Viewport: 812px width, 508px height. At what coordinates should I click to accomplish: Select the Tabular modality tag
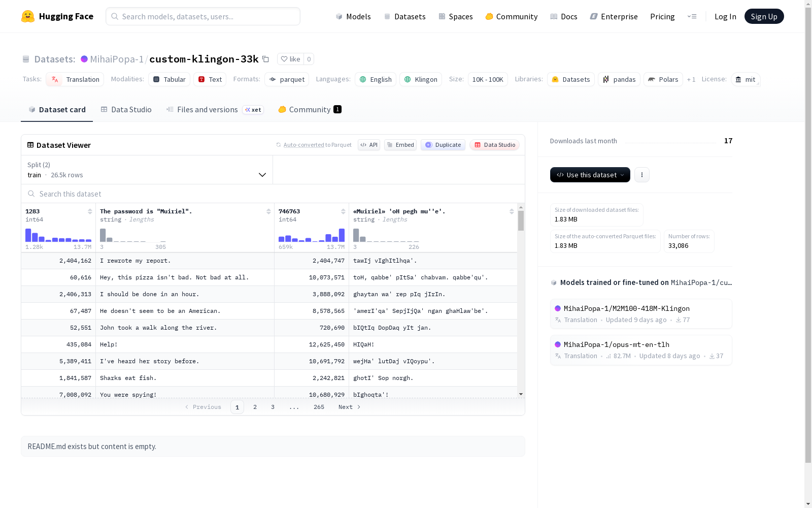[170, 79]
